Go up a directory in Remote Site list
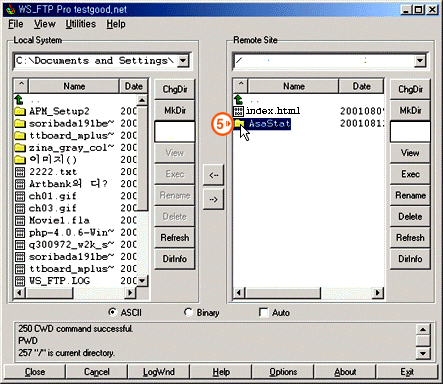Viewport: 443px width, 384px height. pos(238,99)
